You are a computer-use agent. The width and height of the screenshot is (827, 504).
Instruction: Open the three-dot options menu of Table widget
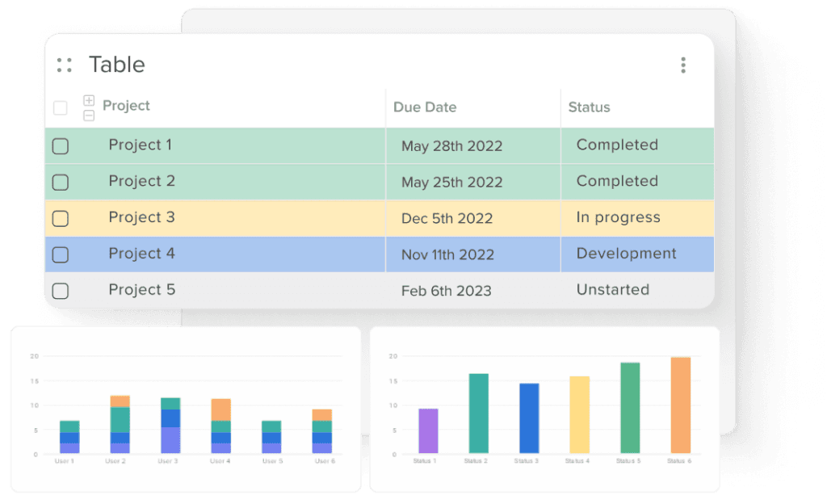point(683,65)
